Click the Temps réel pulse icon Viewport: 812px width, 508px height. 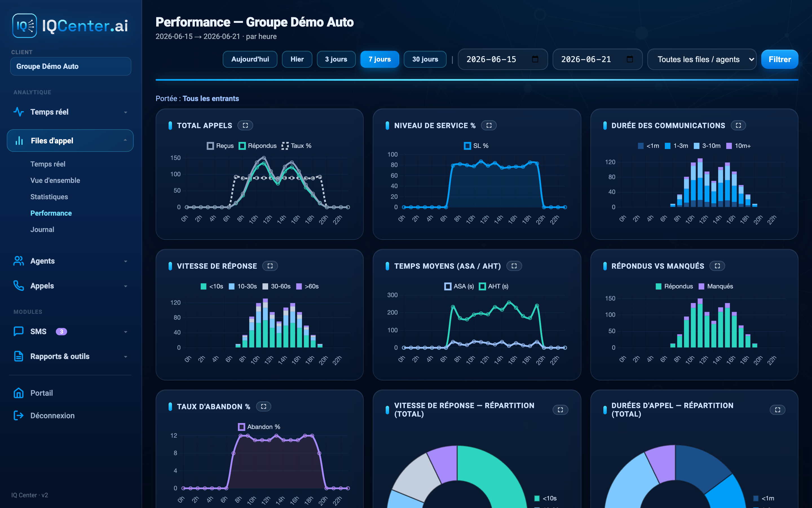(x=19, y=112)
